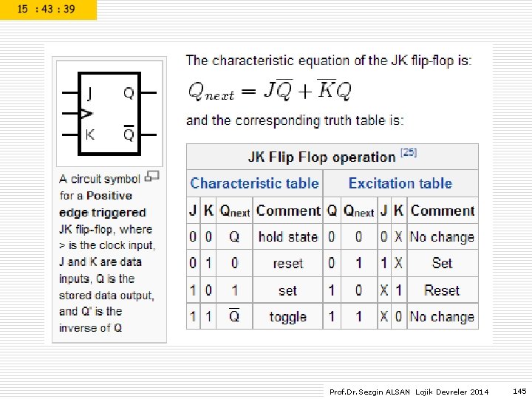Select the 'Reset' excitation table cell

[x=442, y=290]
